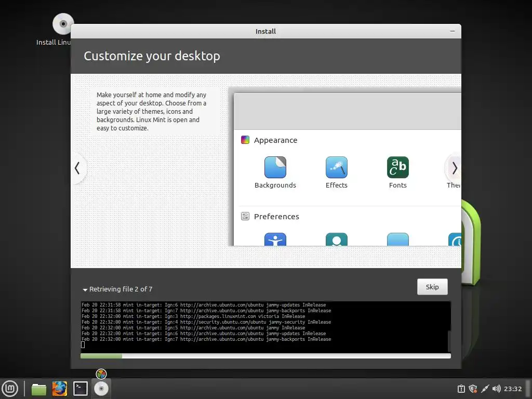Click the 'Customize your desktop' heading
This screenshot has height=399, width=532.
[x=152, y=56]
